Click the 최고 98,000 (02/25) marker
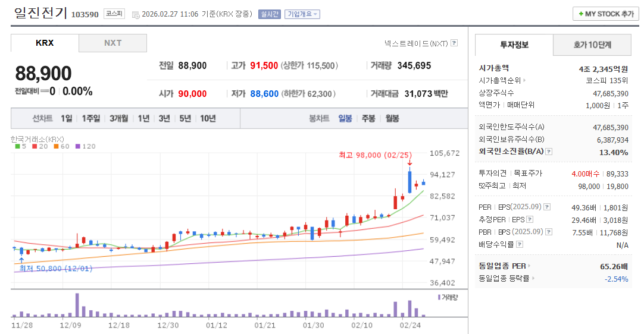The image size is (644, 334). pyautogui.click(x=375, y=155)
